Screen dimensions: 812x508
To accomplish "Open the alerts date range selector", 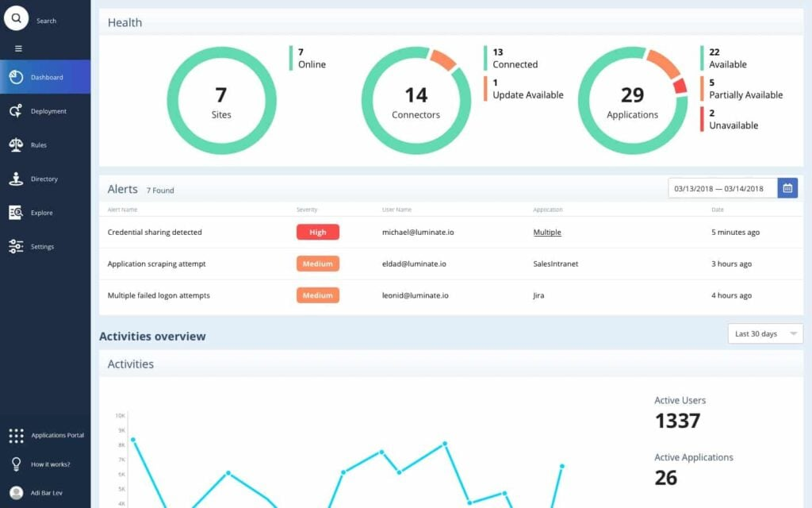I will pos(722,187).
